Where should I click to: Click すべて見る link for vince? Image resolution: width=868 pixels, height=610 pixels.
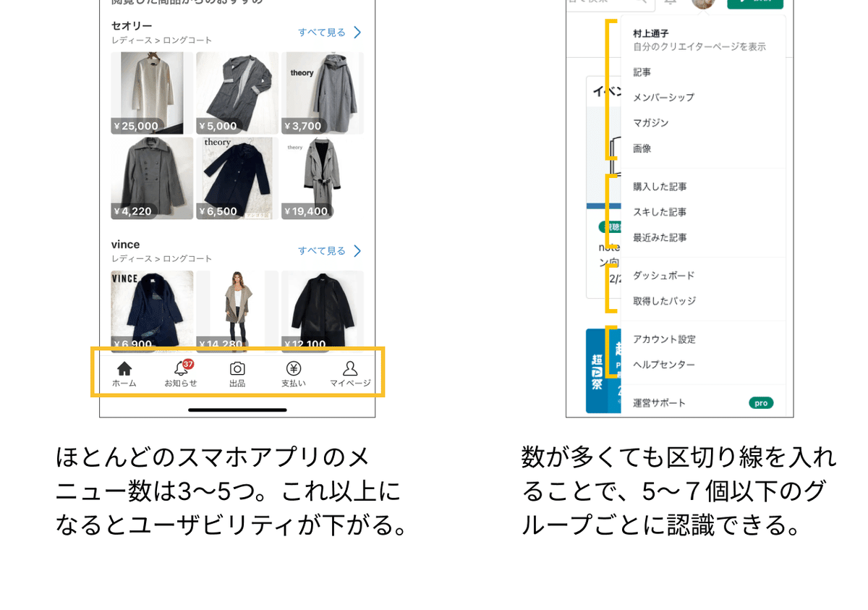pyautogui.click(x=322, y=251)
